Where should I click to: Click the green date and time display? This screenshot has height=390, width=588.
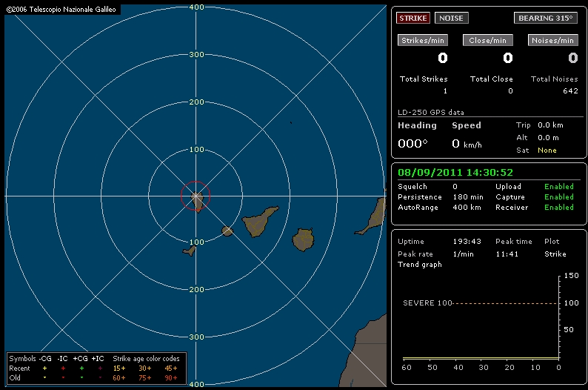click(455, 172)
